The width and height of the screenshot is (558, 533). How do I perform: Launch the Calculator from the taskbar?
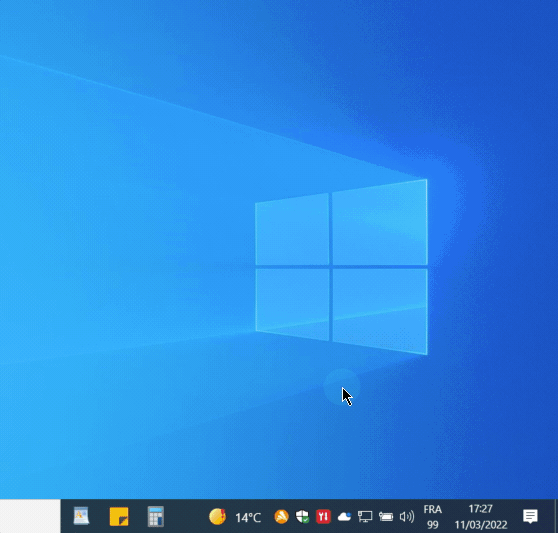(156, 516)
